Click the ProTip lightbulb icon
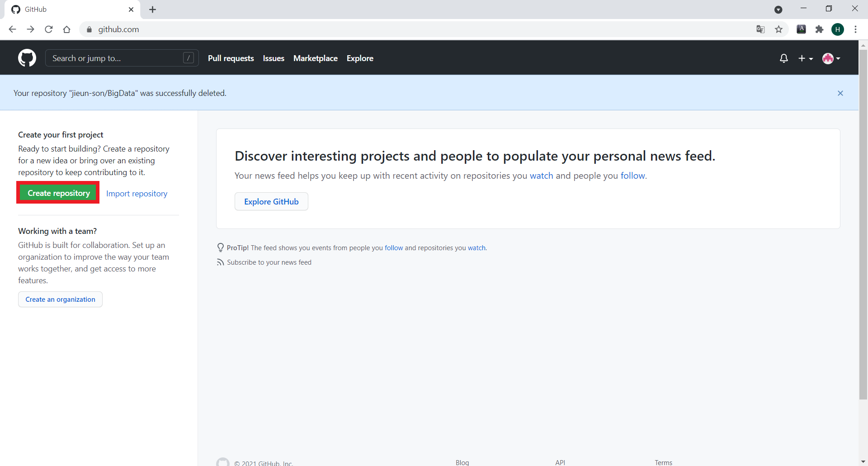The image size is (868, 466). (221, 247)
